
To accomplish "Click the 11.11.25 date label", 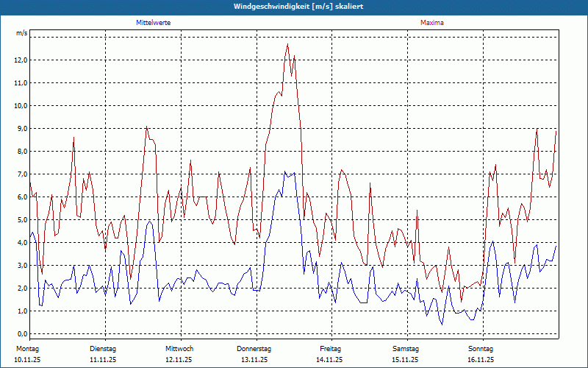I will (x=103, y=360).
